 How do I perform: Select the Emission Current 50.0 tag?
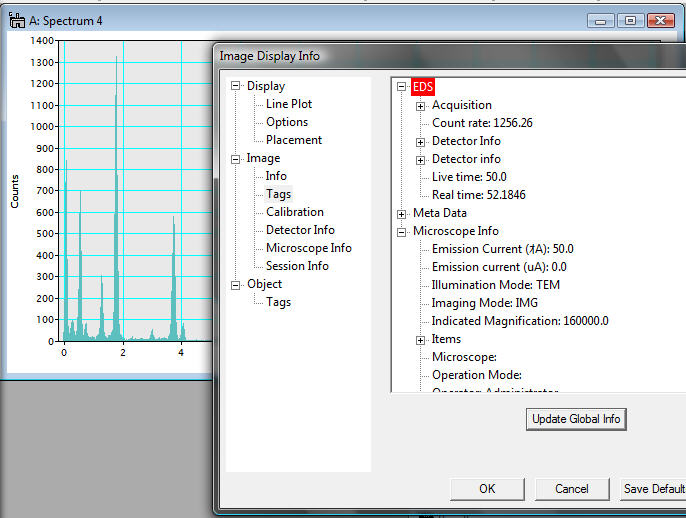[503, 249]
